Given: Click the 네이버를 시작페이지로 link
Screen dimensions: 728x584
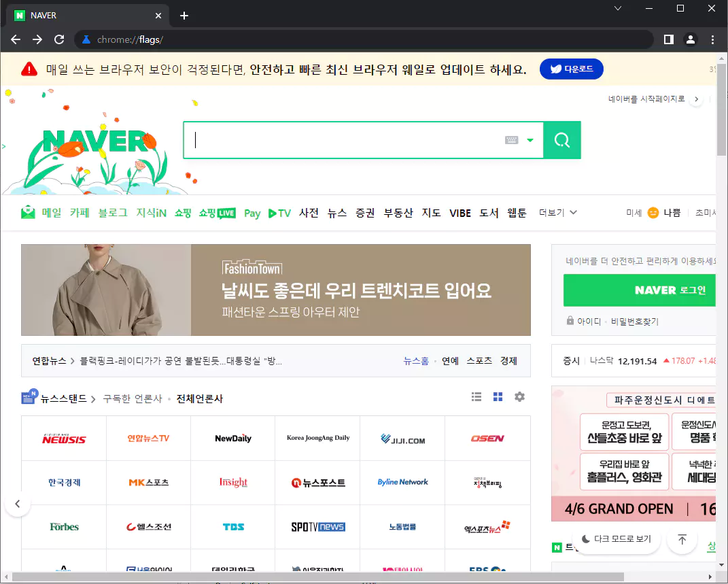Looking at the screenshot, I should (646, 99).
